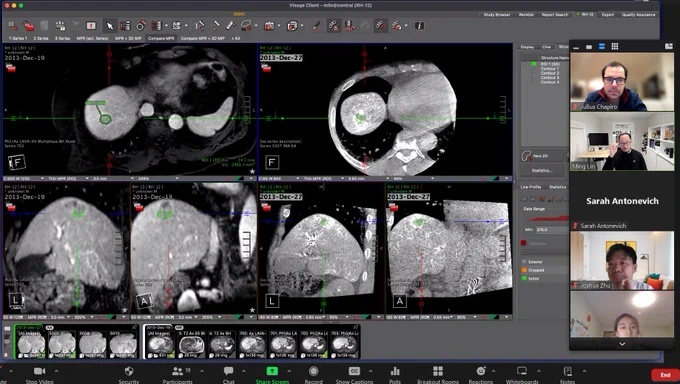Click the Zoom gallery grid view icon
The width and height of the screenshot is (680, 384).
[x=615, y=46]
